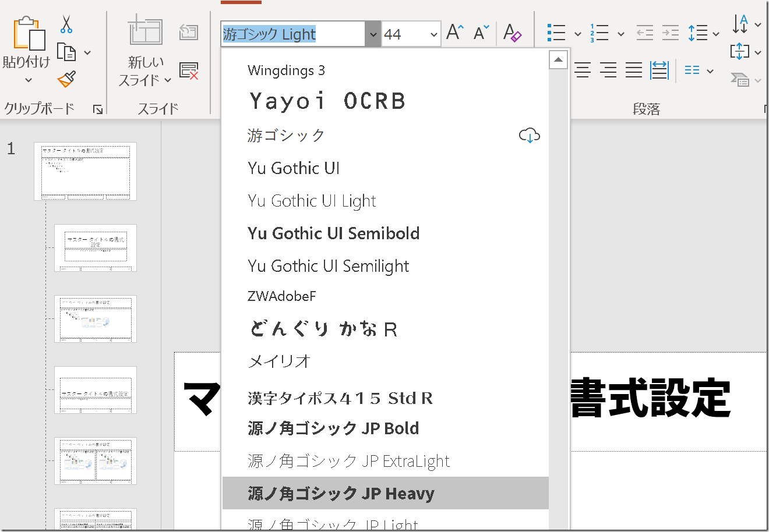Open the Text Direction dropdown arrow
The height and width of the screenshot is (532, 769).
pyautogui.click(x=758, y=25)
